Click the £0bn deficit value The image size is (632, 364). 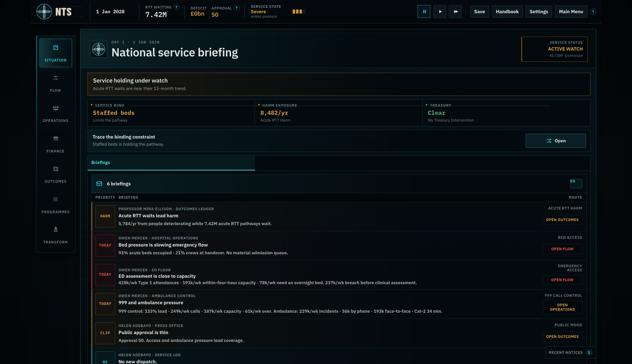[198, 14]
